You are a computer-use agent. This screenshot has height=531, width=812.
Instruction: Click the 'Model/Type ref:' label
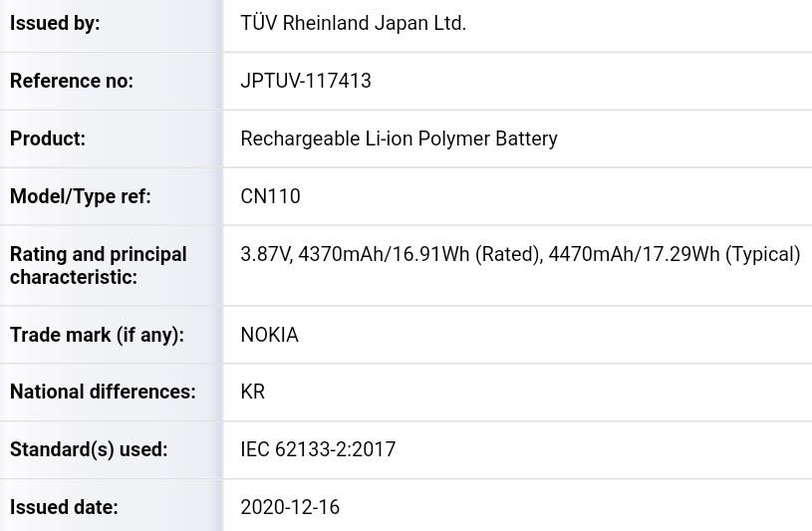[x=81, y=196]
